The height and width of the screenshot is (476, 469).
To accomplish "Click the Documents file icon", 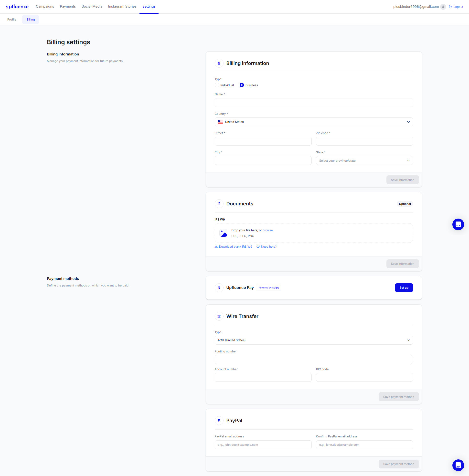I will 219,204.
